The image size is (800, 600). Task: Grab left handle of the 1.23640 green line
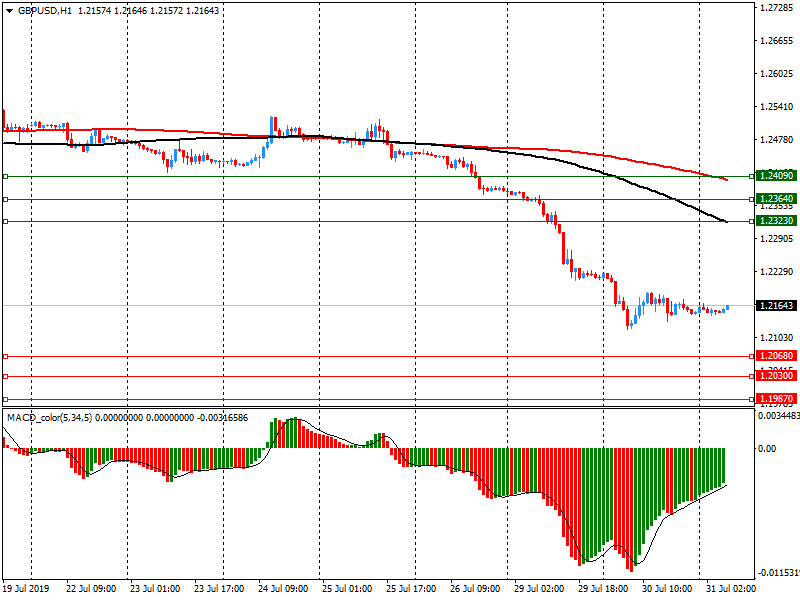click(6, 199)
